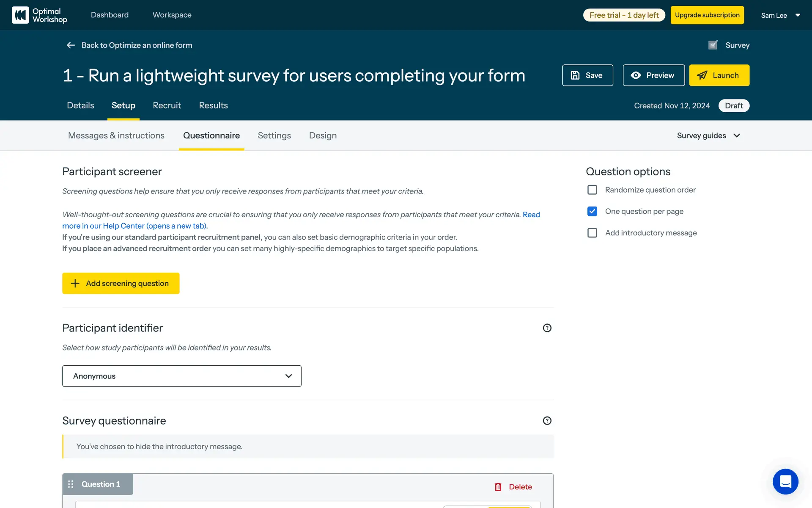Click the Participant identifier help icon
Image resolution: width=812 pixels, height=508 pixels.
(547, 328)
